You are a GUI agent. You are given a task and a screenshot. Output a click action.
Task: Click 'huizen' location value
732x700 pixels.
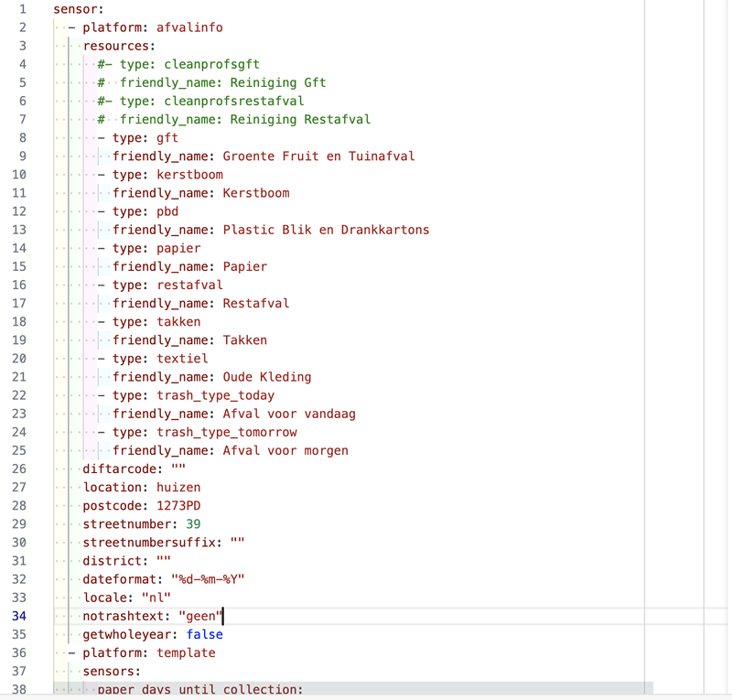coord(178,488)
